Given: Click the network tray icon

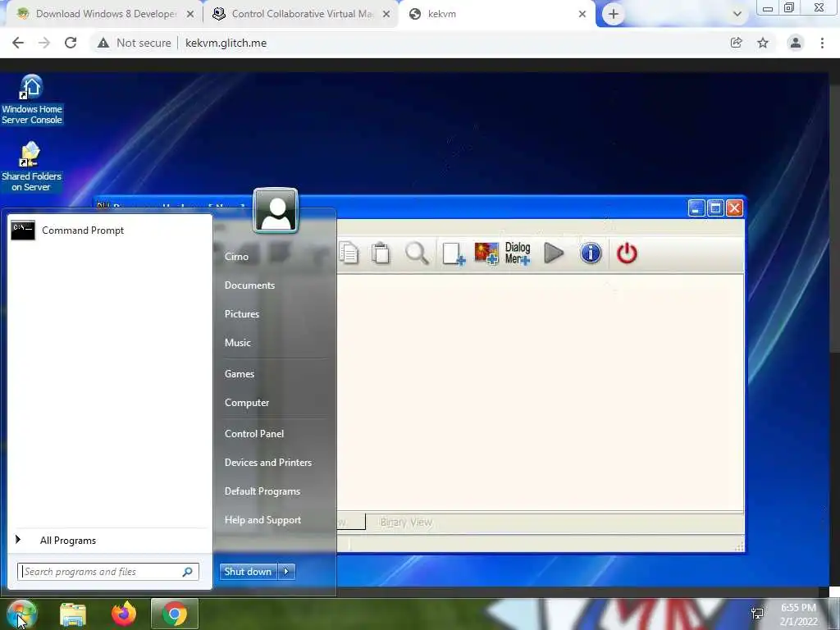Looking at the screenshot, I should [x=757, y=614].
